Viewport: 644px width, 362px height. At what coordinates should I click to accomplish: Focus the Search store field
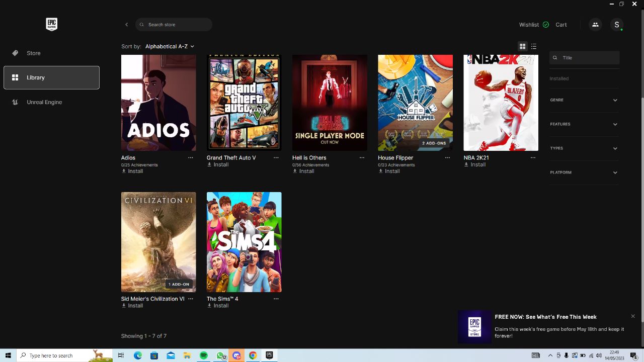(174, 25)
